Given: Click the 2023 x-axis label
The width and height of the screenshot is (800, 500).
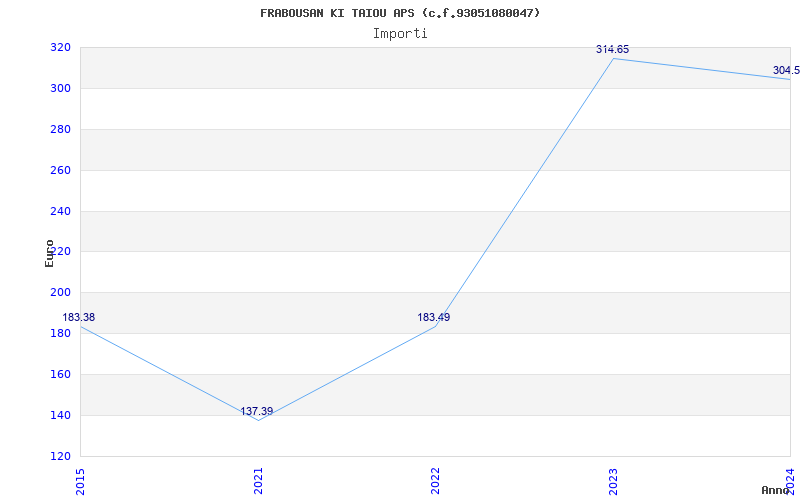Looking at the screenshot, I should 613,481.
